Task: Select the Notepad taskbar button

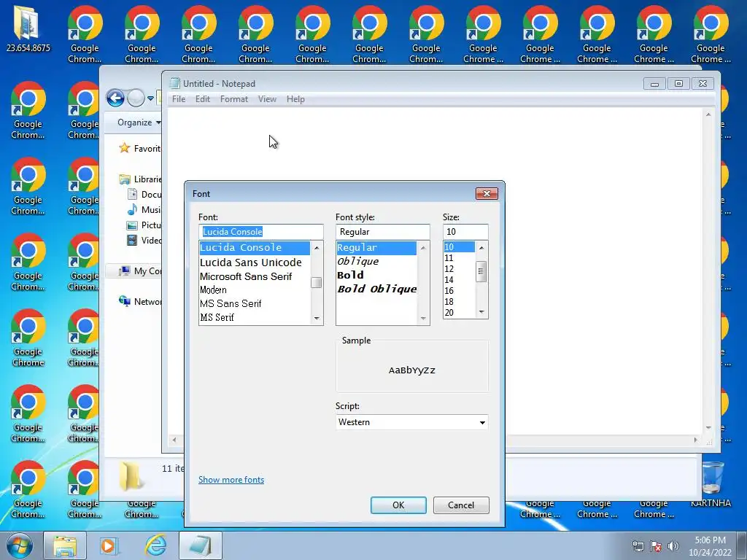Action: click(201, 545)
